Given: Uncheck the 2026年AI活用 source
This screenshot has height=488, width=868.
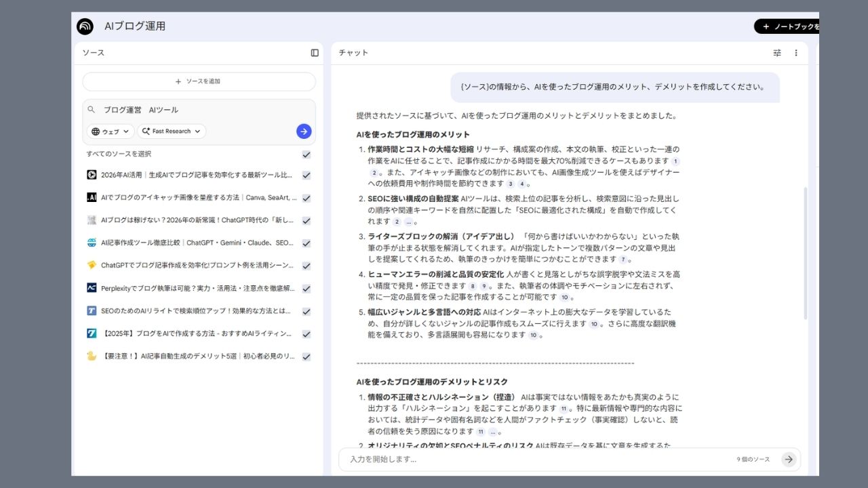Looking at the screenshot, I should point(307,175).
